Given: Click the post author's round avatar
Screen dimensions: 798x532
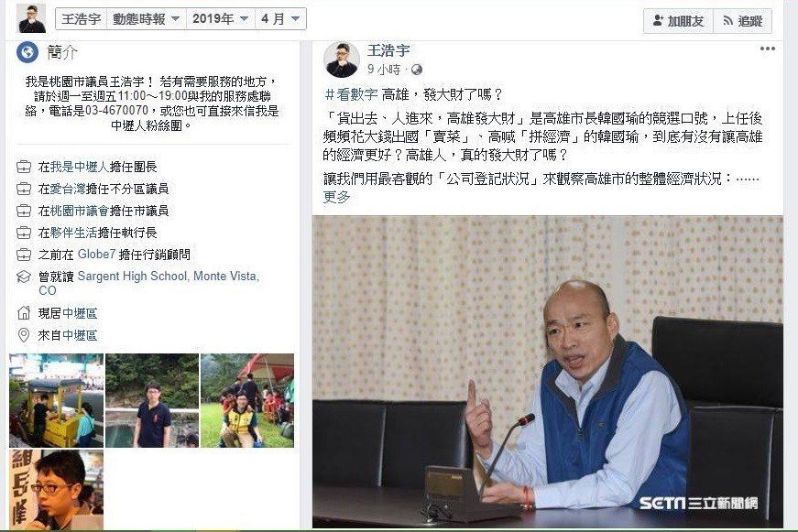Looking at the screenshot, I should coord(342,60).
